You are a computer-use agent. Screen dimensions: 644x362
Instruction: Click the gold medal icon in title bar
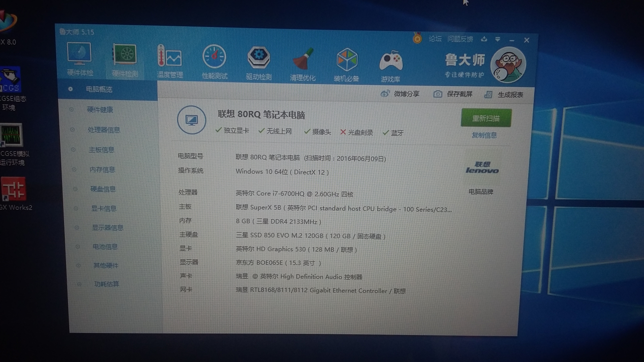[x=417, y=38]
